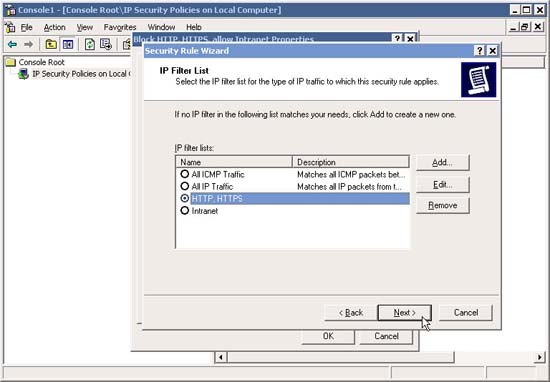Open the Favorites menu
Screen dimensions: 550x382
coord(120,27)
